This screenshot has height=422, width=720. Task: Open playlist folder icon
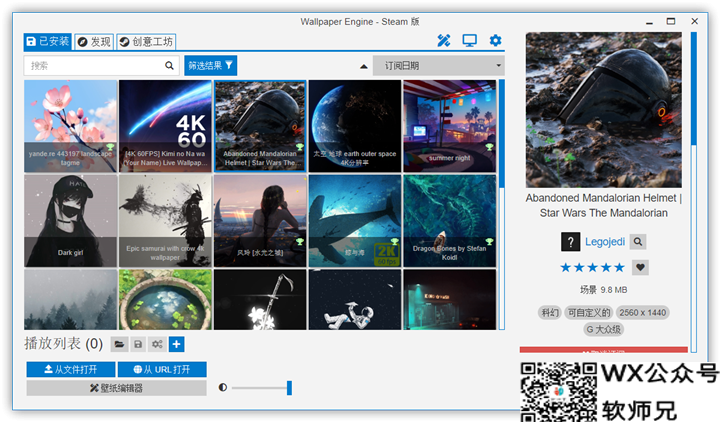[x=119, y=344]
